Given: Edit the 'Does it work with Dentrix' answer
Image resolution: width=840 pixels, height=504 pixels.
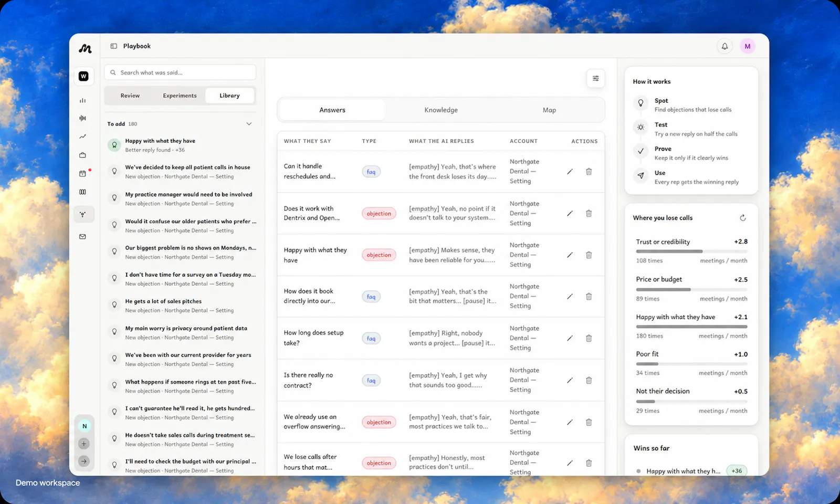Looking at the screenshot, I should (x=570, y=214).
